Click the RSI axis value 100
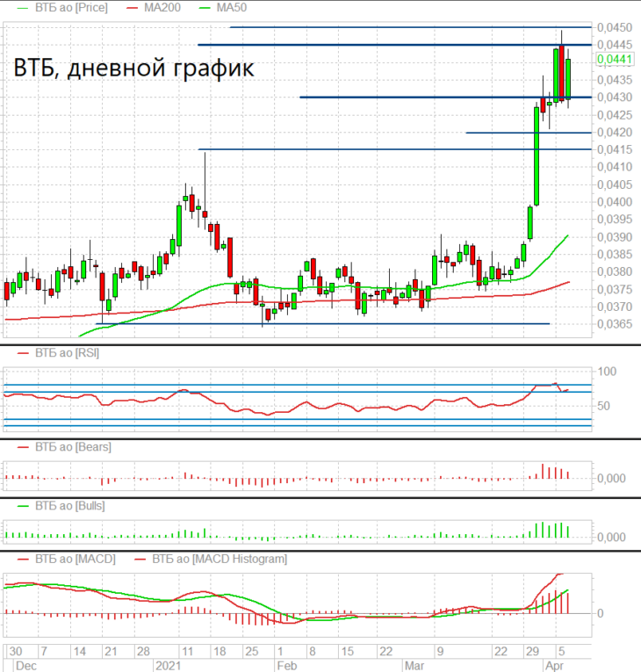The height and width of the screenshot is (672, 641). click(x=607, y=372)
